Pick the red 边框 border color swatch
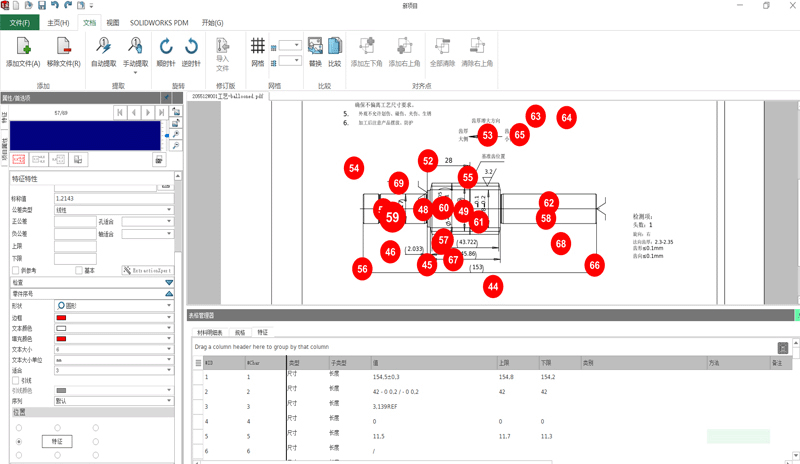The height and width of the screenshot is (464, 800). point(62,316)
